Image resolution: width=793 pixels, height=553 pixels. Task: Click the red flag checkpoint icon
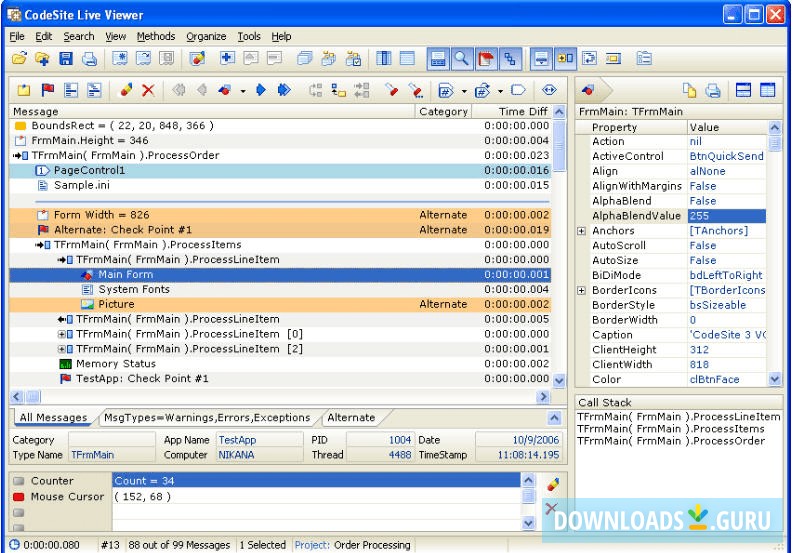coord(48,90)
